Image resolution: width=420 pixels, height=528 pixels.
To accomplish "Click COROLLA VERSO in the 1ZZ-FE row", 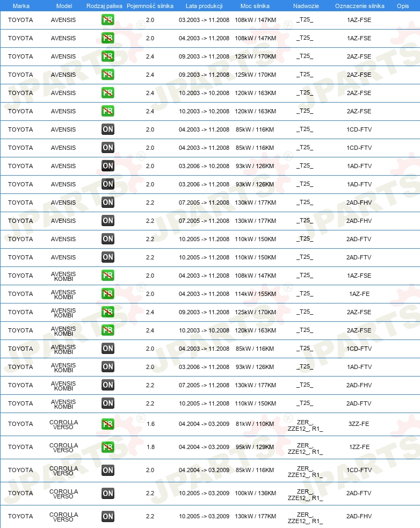I will coord(64,448).
